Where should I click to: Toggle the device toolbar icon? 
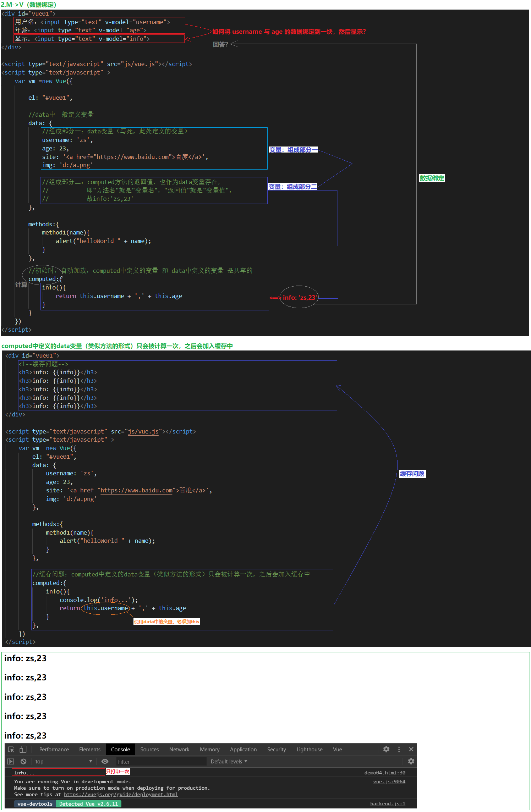[23, 749]
